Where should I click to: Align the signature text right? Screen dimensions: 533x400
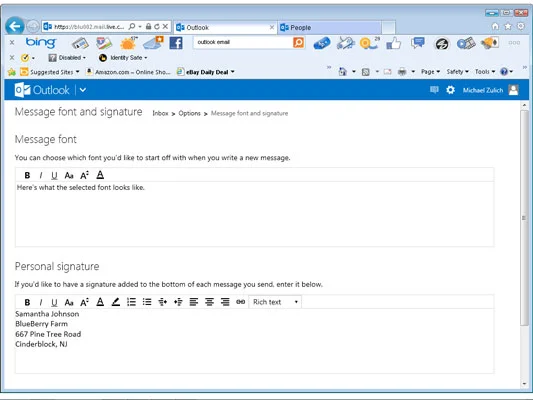(x=225, y=302)
